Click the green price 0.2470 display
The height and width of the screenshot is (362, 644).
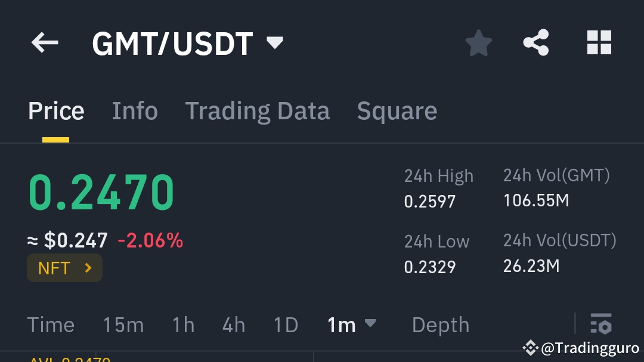coord(100,191)
